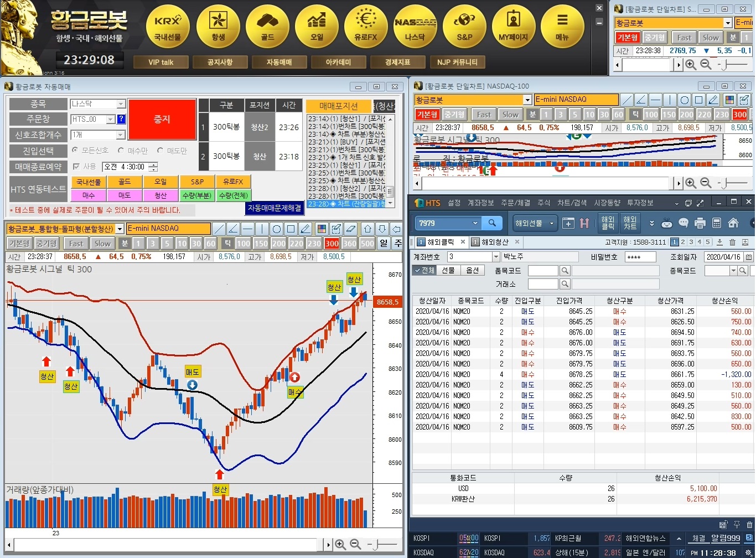The width and height of the screenshot is (756, 558).
Task: Open the 설정 menu in HTS
Action: (x=454, y=203)
